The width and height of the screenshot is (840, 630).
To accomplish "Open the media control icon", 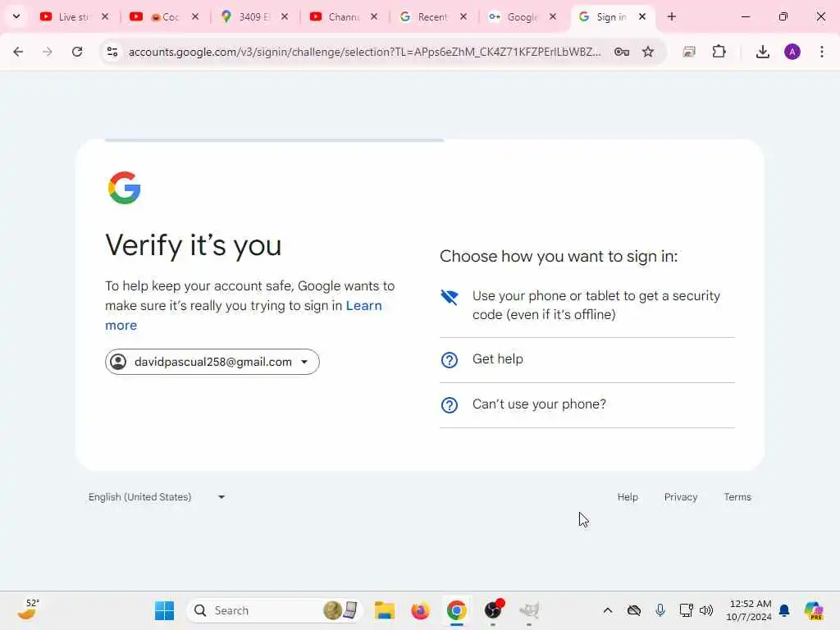I will tap(689, 52).
